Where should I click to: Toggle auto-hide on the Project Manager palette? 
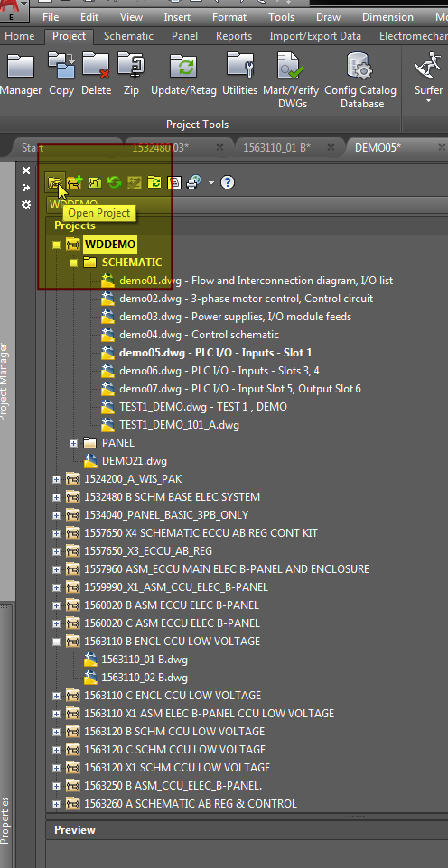(x=25, y=188)
